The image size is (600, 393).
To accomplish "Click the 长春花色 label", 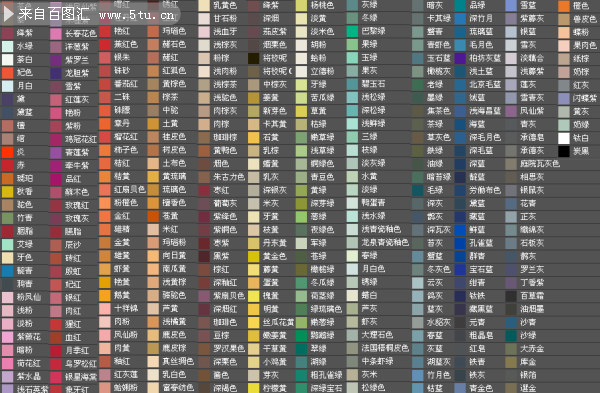I will click(x=80, y=34).
